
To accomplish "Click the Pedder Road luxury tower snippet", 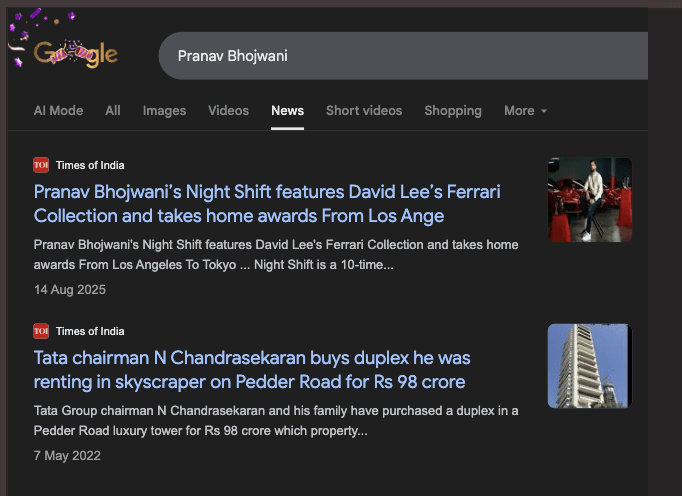I will point(276,421).
